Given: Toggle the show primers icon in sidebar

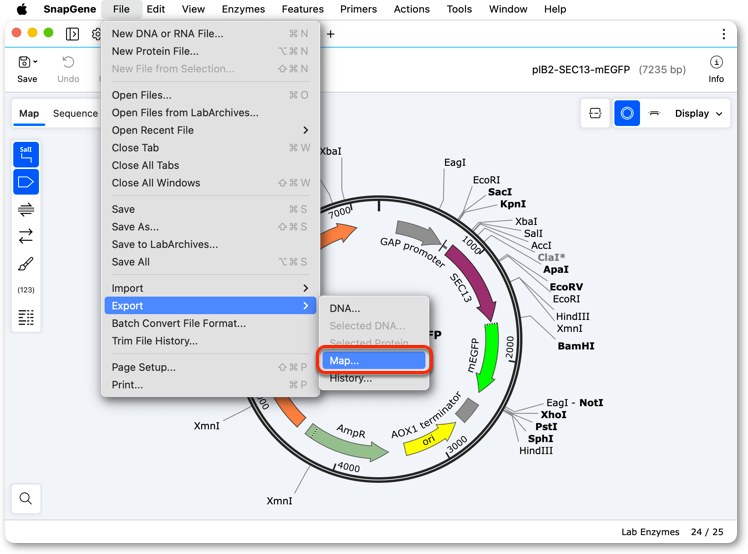Looking at the screenshot, I should [x=26, y=209].
